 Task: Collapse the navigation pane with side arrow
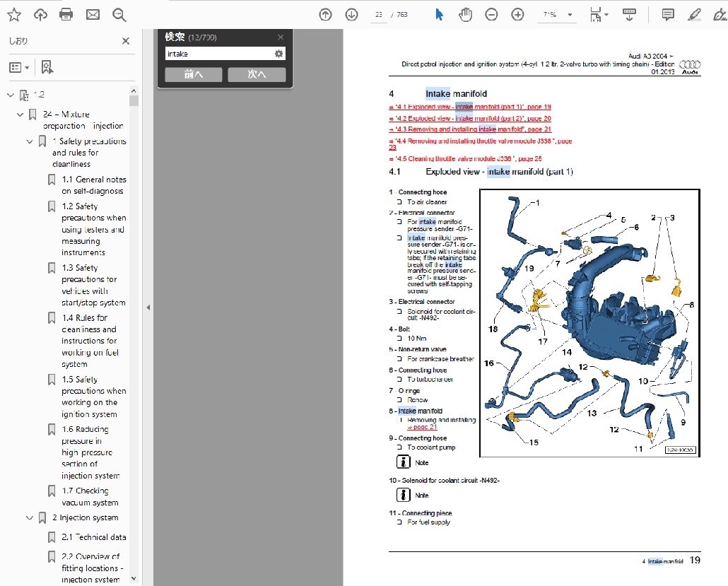148,307
